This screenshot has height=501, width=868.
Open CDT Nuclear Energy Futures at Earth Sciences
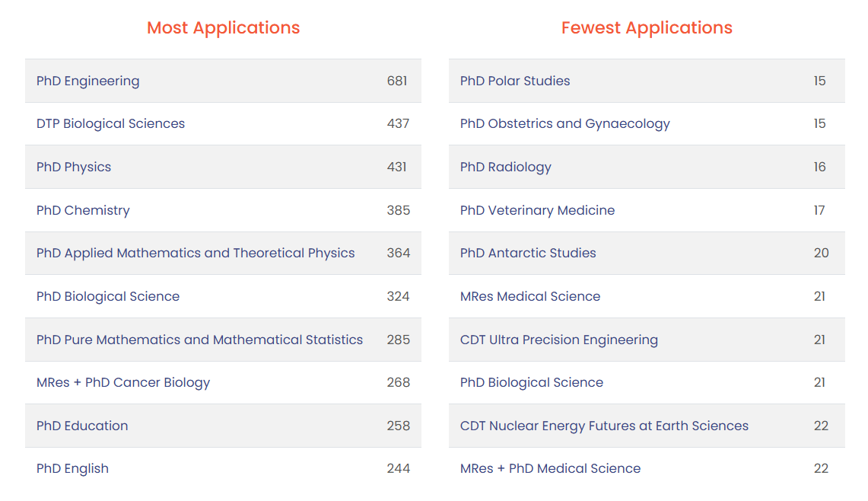click(x=647, y=426)
